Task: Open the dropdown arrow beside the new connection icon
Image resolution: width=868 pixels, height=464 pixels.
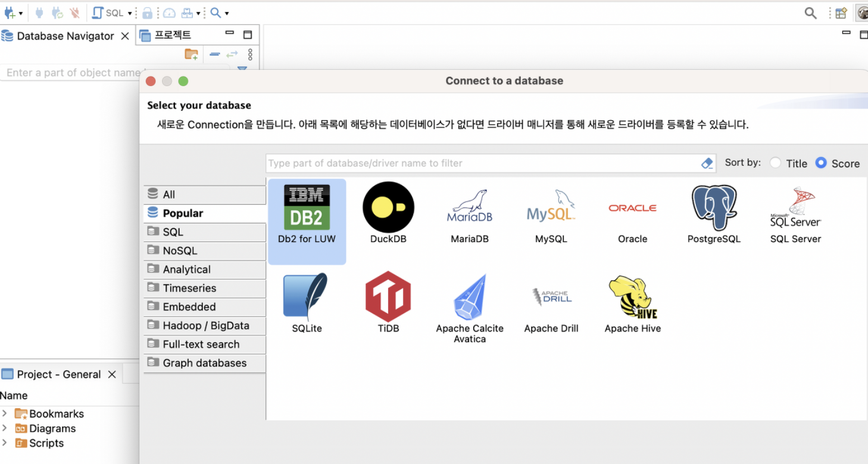Action: point(21,13)
